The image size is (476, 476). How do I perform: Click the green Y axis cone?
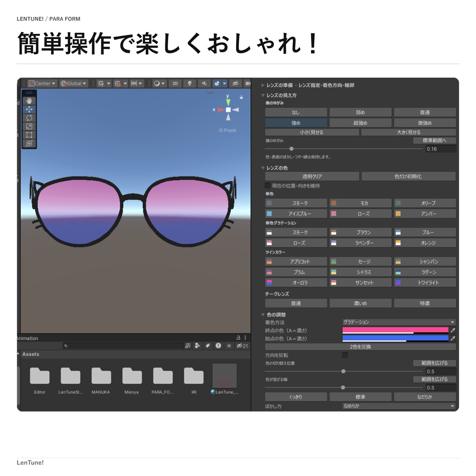pos(228,102)
